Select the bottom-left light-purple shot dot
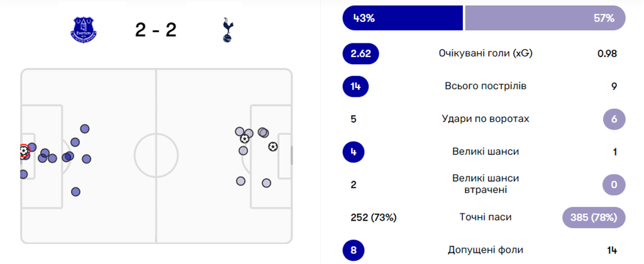 coord(240,181)
